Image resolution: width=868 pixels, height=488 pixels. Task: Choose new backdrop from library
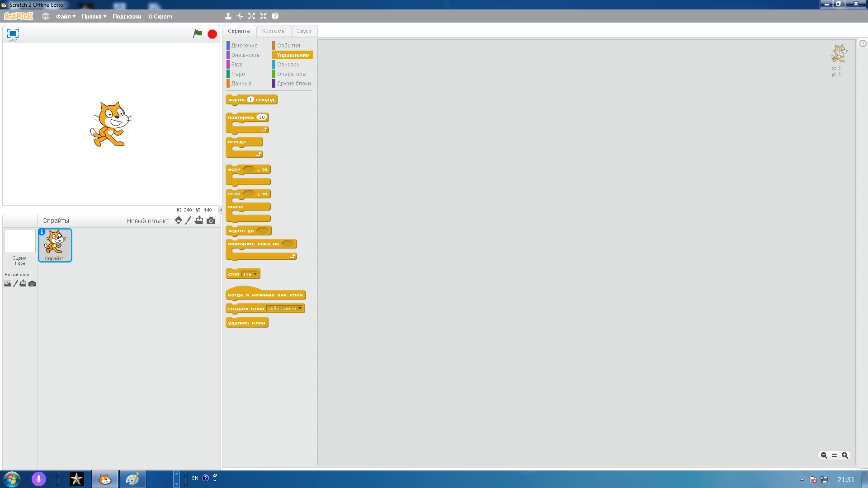click(8, 284)
